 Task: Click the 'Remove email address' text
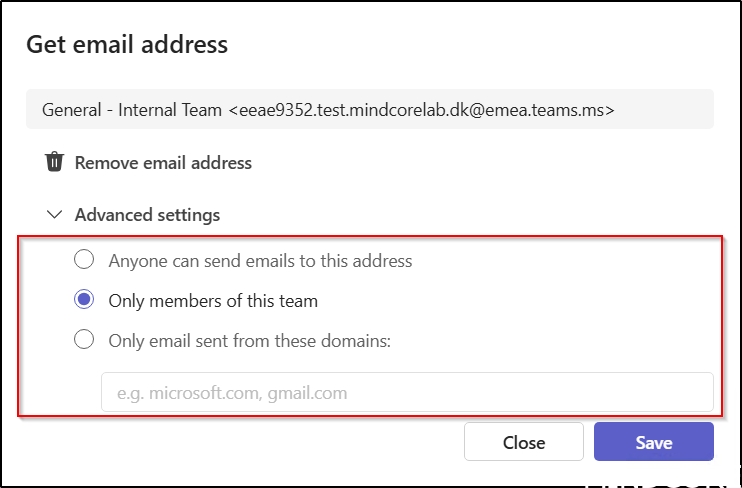(163, 162)
